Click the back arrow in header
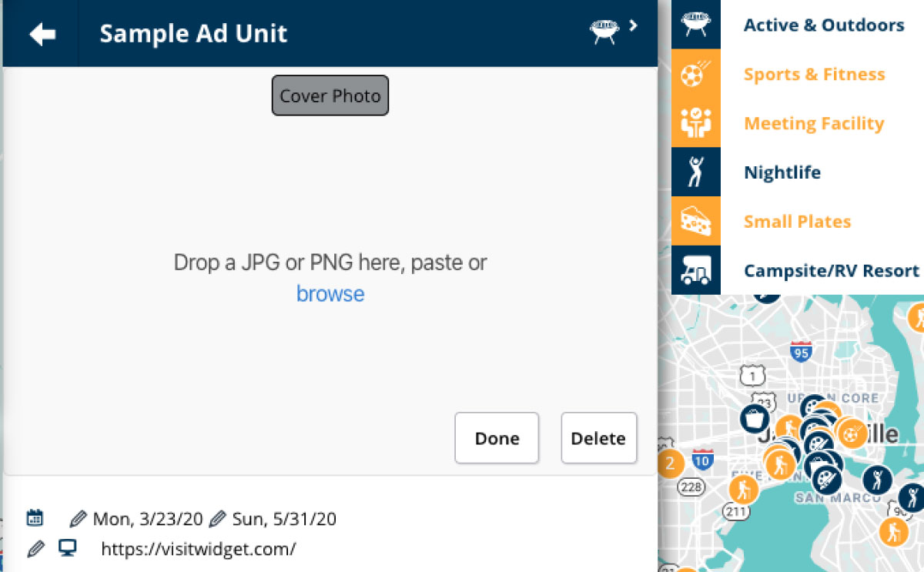Viewport: 924px width, 572px height. click(x=42, y=34)
